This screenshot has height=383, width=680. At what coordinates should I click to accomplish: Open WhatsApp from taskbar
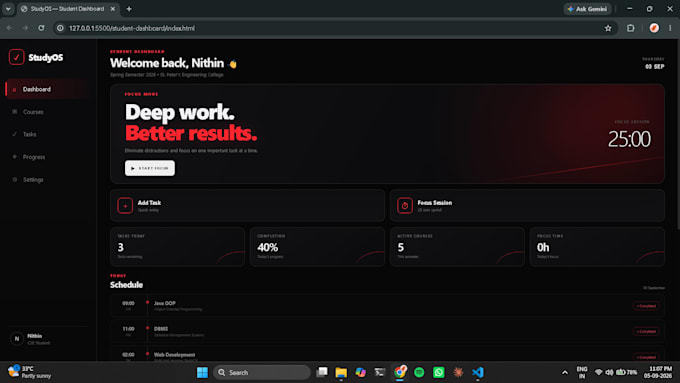(438, 373)
